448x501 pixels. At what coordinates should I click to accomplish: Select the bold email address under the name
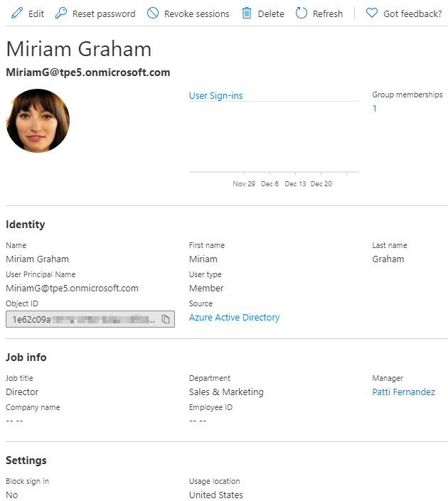click(x=88, y=72)
